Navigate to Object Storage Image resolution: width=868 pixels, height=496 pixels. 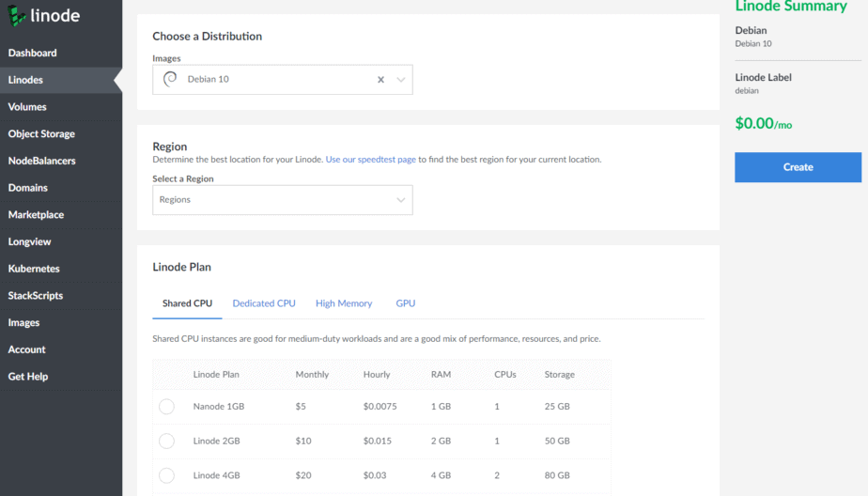[x=41, y=134]
